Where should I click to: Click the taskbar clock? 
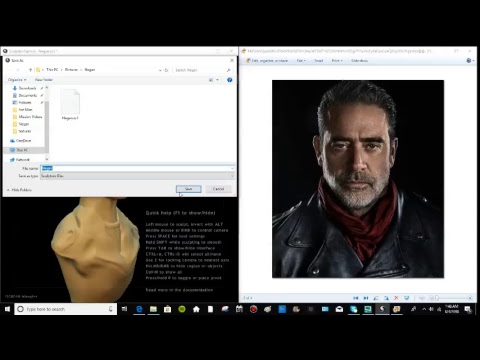[452, 309]
